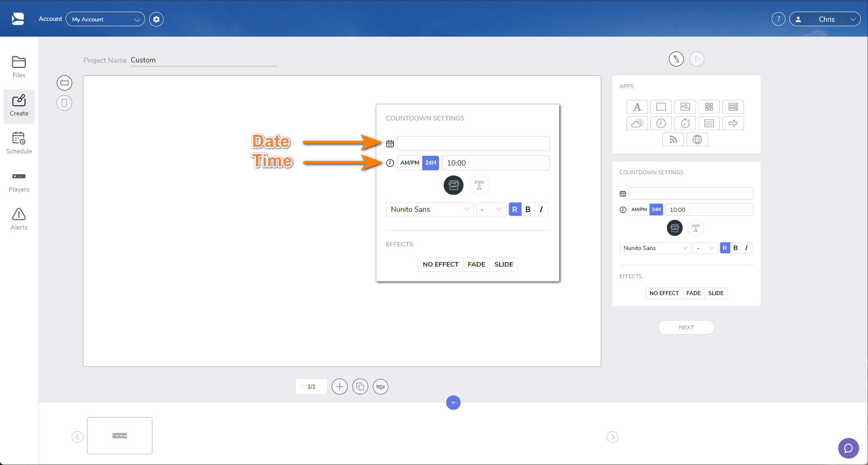The height and width of the screenshot is (465, 868).
Task: Open the Chris user menu
Action: pyautogui.click(x=825, y=19)
